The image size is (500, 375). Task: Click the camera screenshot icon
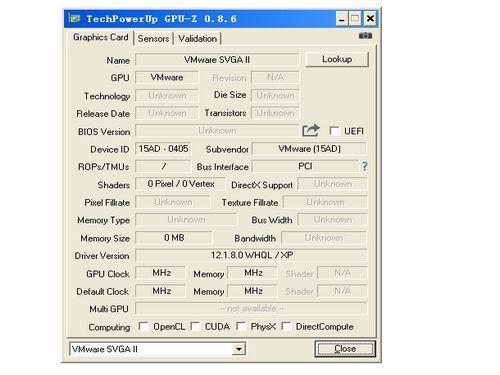(365, 36)
